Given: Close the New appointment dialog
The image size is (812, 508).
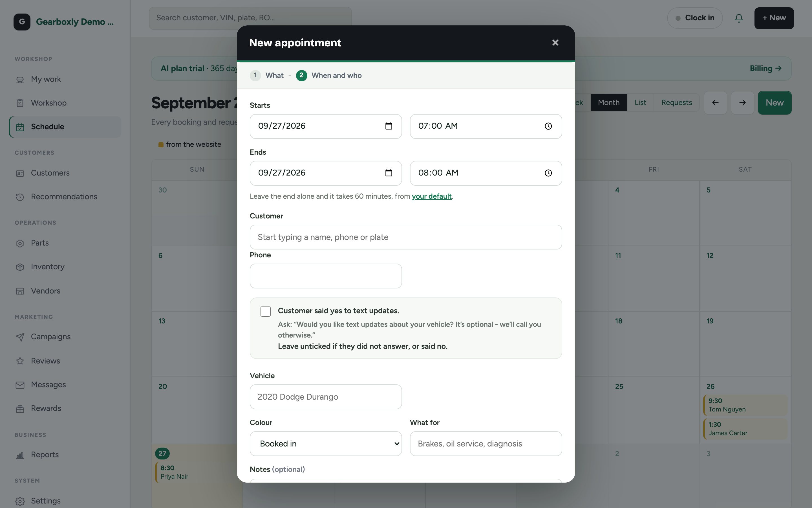Looking at the screenshot, I should tap(555, 43).
